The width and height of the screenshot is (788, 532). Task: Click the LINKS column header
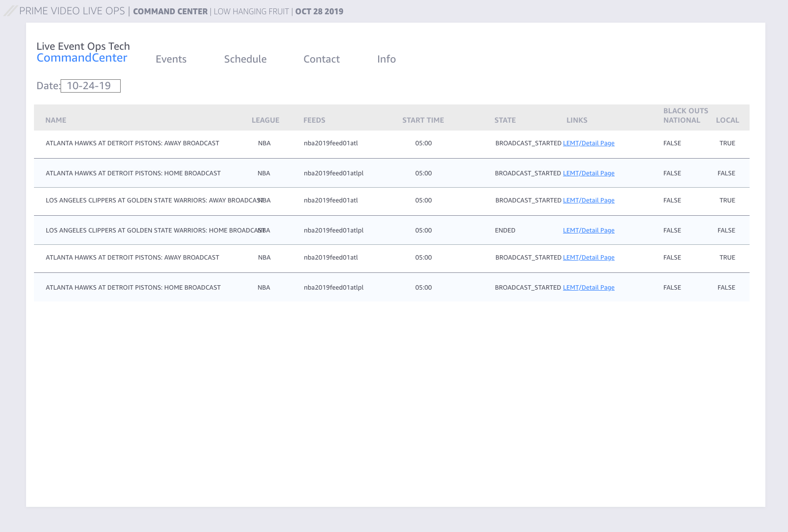click(x=577, y=120)
